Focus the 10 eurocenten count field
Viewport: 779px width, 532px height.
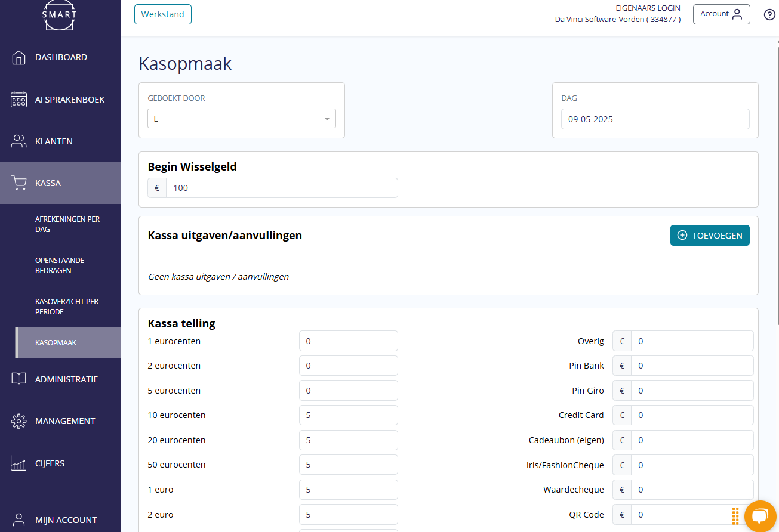[x=348, y=415]
